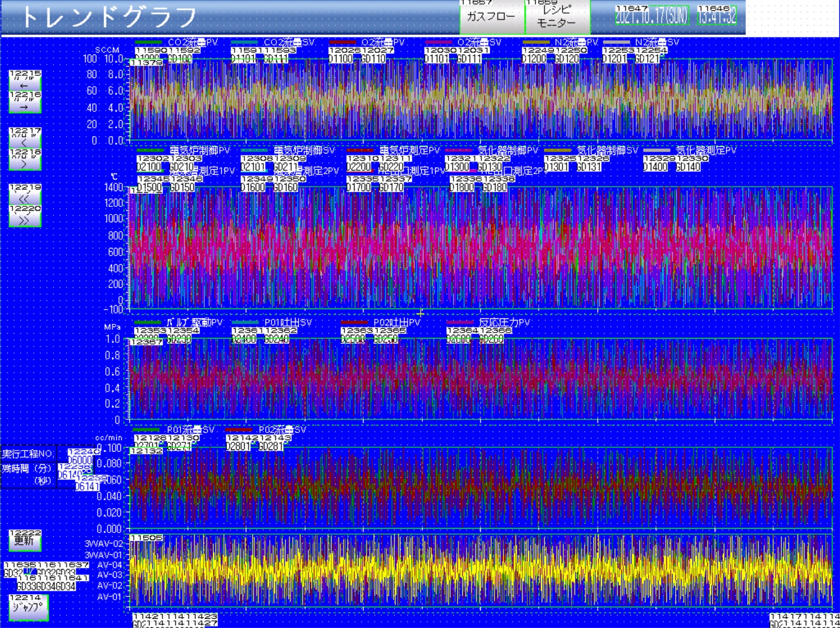Click the double >> fast-forward button
Screen dimensions: 840x628
click(25, 216)
